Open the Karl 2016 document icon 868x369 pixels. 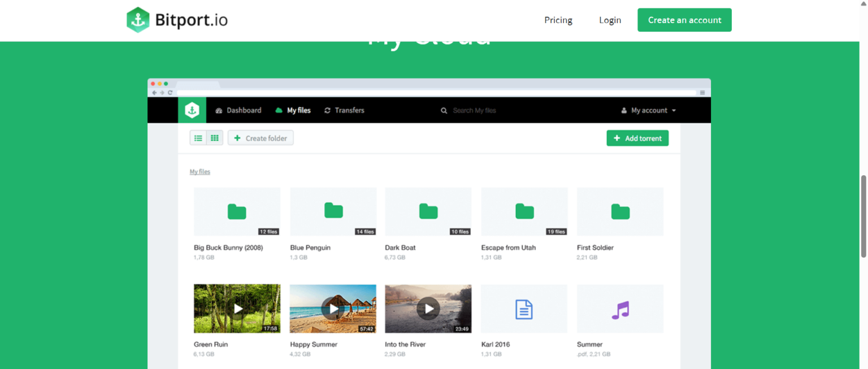(x=523, y=309)
